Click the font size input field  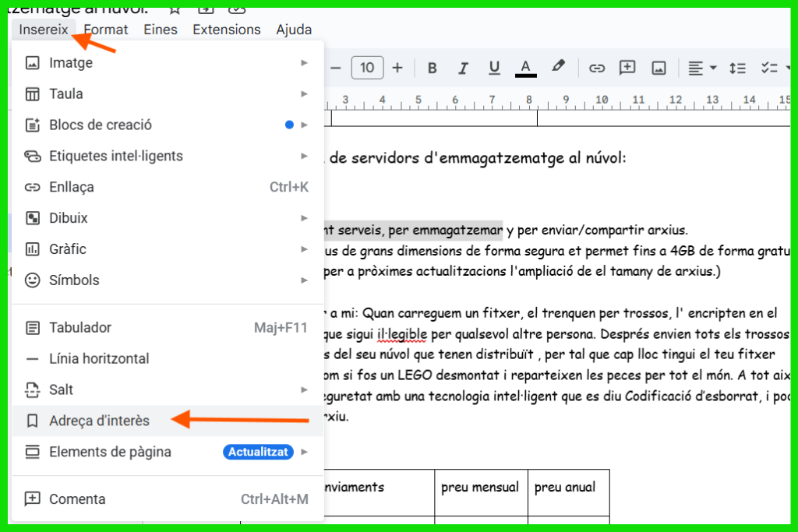[x=367, y=68]
